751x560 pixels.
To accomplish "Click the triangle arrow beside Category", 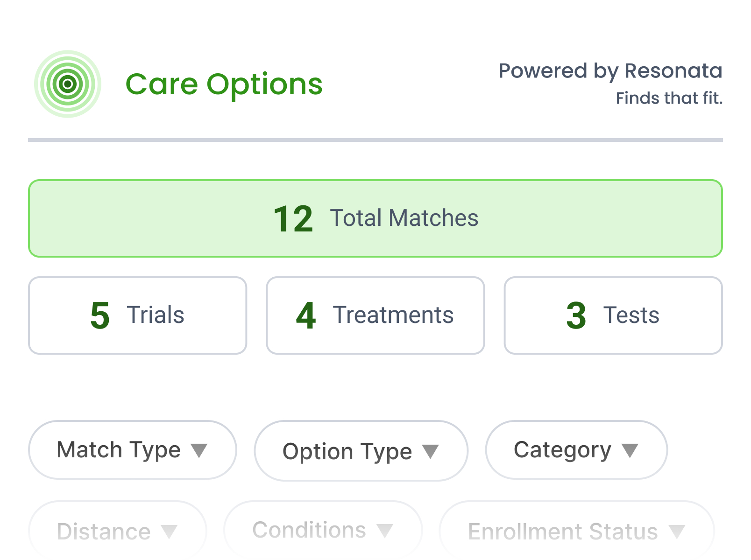I will pos(630,450).
